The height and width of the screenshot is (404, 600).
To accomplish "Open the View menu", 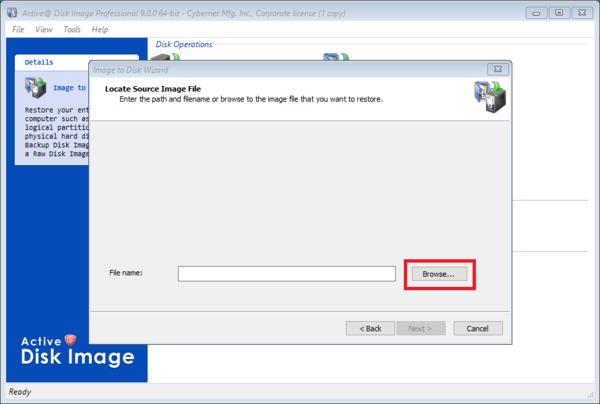I will click(44, 29).
